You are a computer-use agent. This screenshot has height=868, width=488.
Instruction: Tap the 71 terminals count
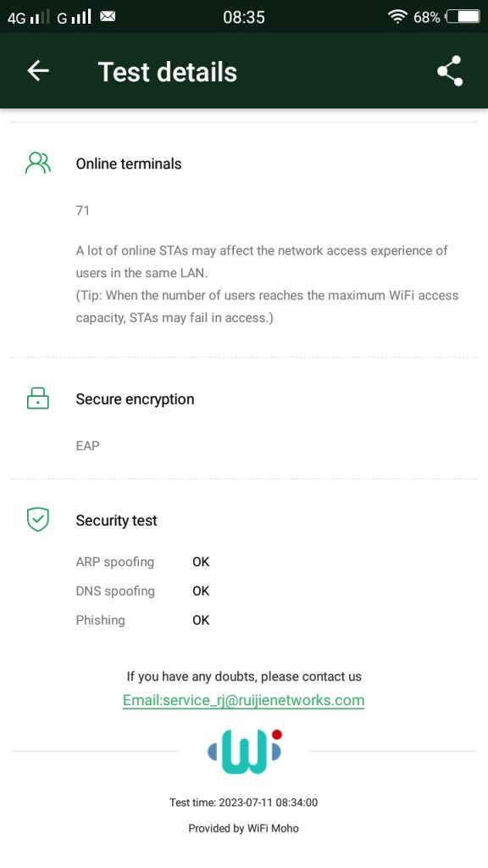click(82, 210)
